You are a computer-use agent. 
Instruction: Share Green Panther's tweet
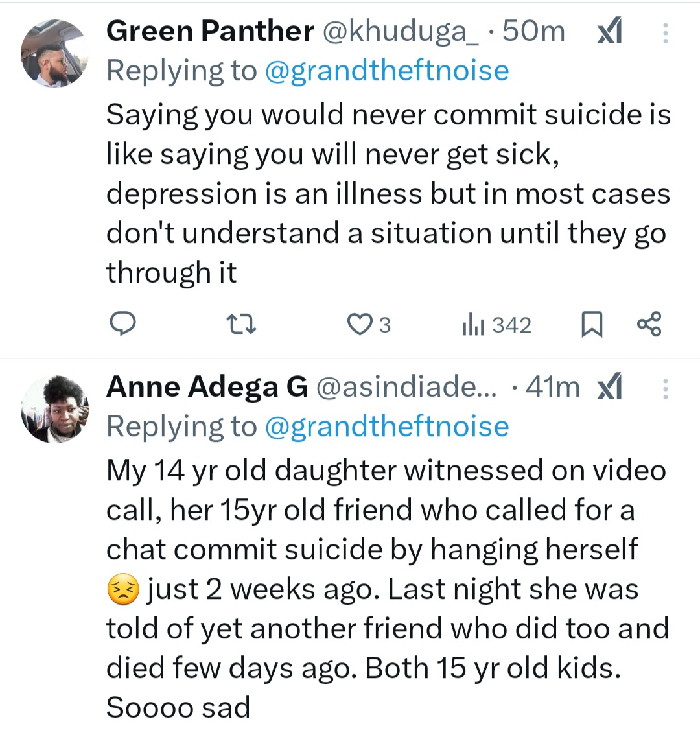[x=649, y=323]
